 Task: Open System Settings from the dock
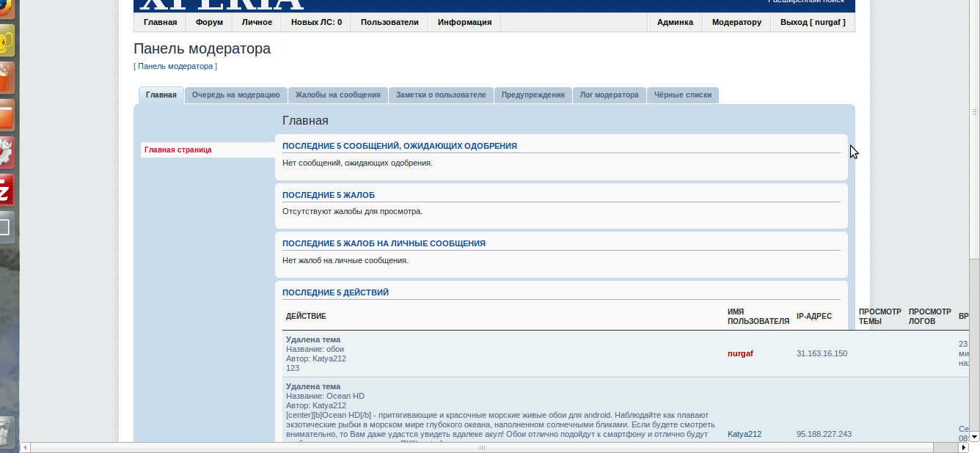(x=6, y=152)
